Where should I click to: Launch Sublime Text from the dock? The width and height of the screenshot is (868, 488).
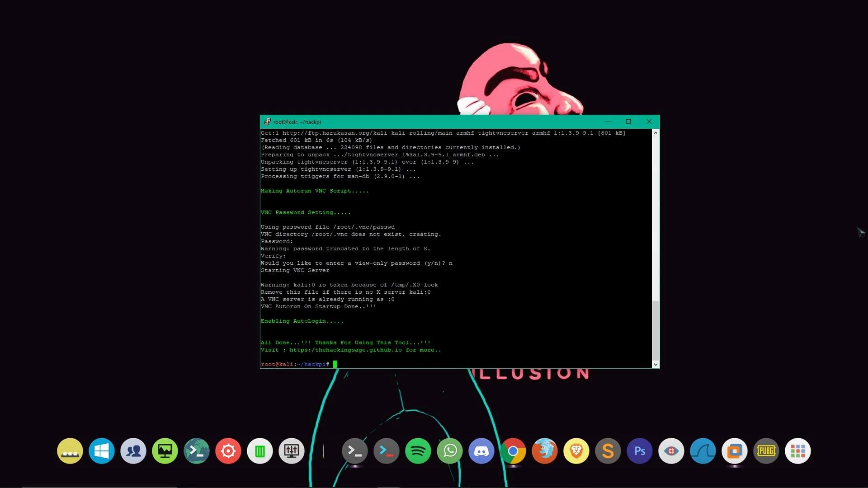click(608, 451)
